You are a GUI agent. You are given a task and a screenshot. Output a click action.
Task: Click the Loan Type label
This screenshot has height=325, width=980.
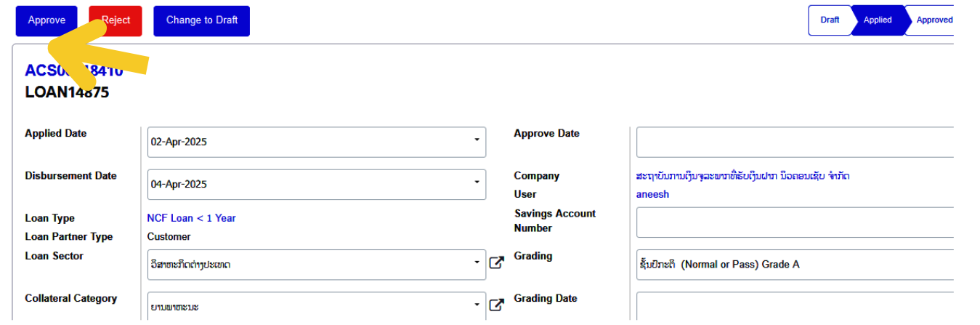pyautogui.click(x=49, y=218)
